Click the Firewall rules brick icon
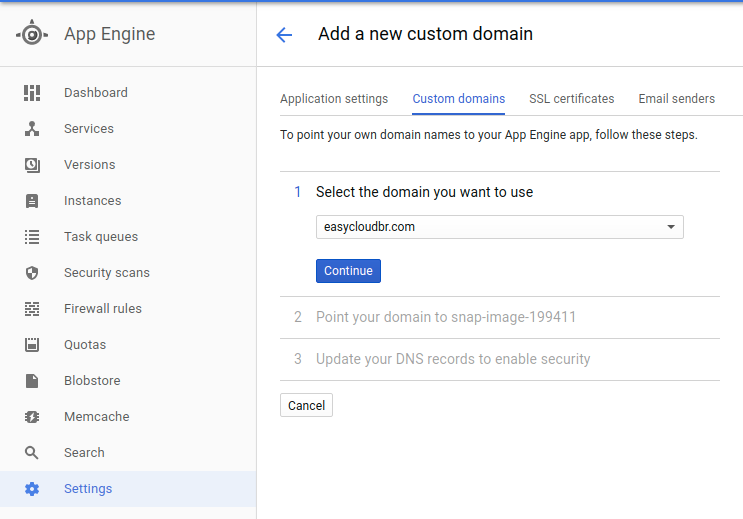 tap(32, 309)
